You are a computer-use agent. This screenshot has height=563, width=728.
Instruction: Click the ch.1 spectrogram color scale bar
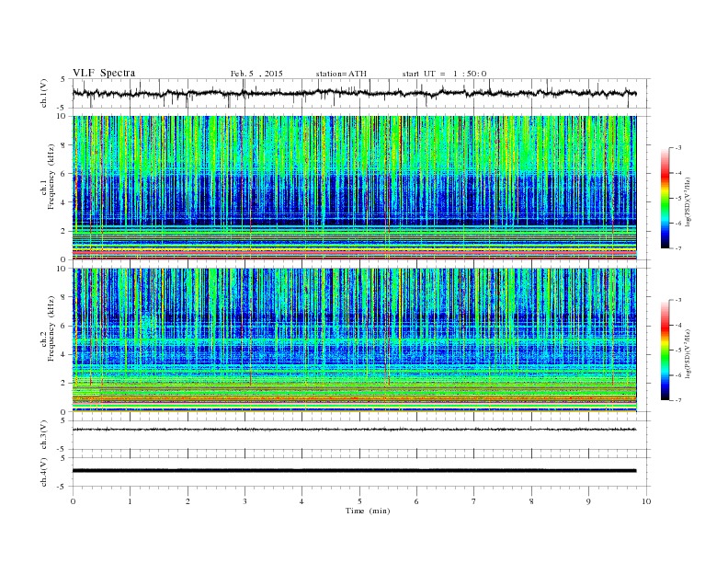(x=665, y=198)
